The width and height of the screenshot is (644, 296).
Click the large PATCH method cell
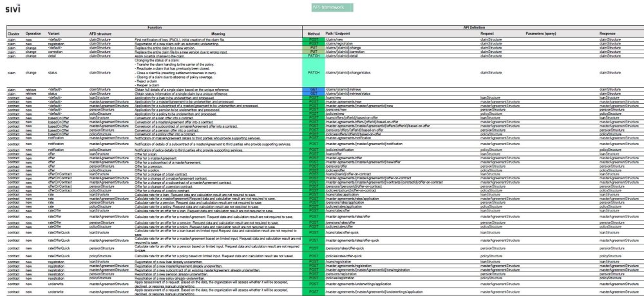pyautogui.click(x=314, y=73)
